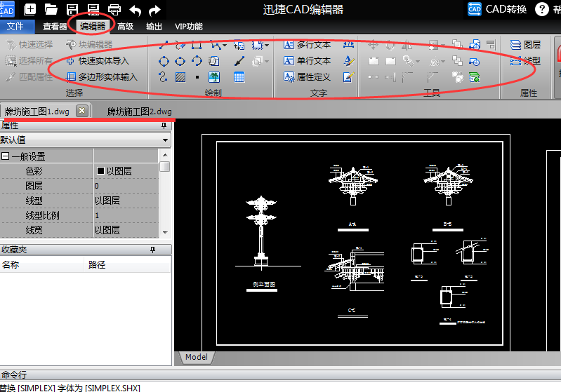
Task: Click the 图层 value cell showing 0
Action: (126, 186)
